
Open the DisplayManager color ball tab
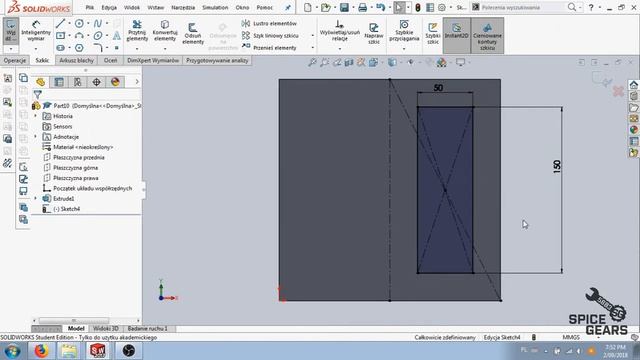coord(115,82)
